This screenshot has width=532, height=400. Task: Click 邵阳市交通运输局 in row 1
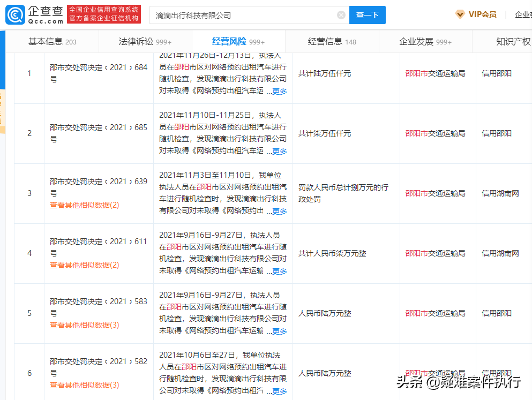click(x=436, y=73)
